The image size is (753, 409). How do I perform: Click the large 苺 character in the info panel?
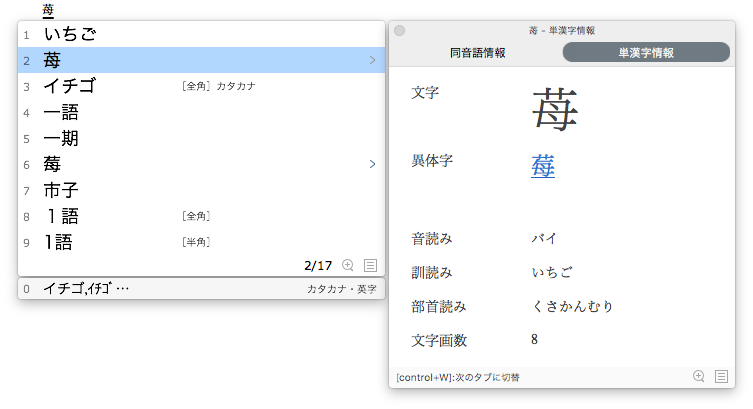point(554,108)
